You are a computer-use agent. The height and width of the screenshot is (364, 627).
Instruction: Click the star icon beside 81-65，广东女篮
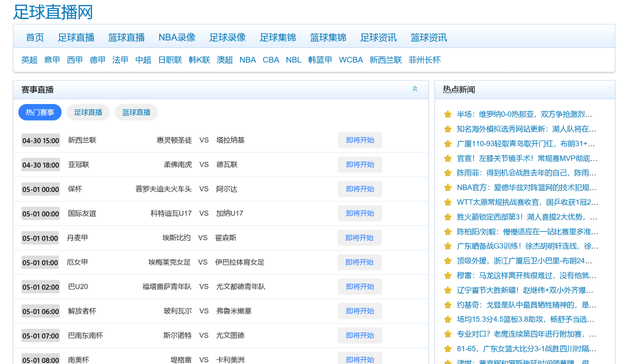(x=448, y=349)
